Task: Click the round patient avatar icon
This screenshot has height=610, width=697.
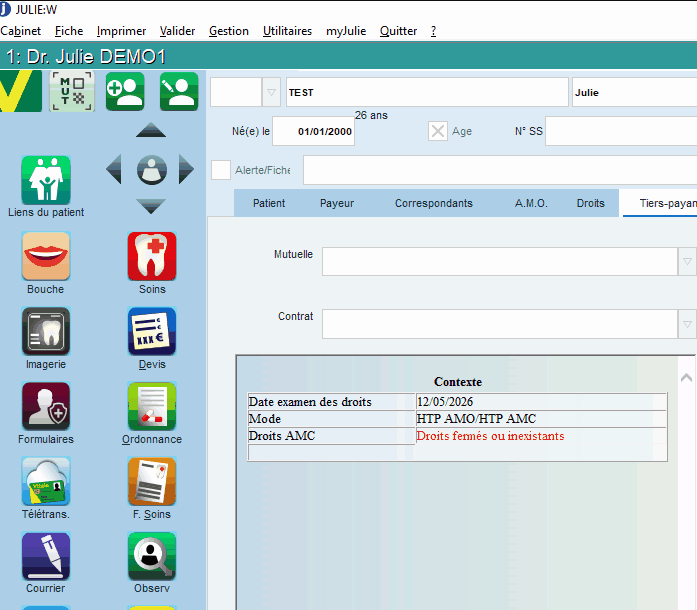Action: point(152,170)
